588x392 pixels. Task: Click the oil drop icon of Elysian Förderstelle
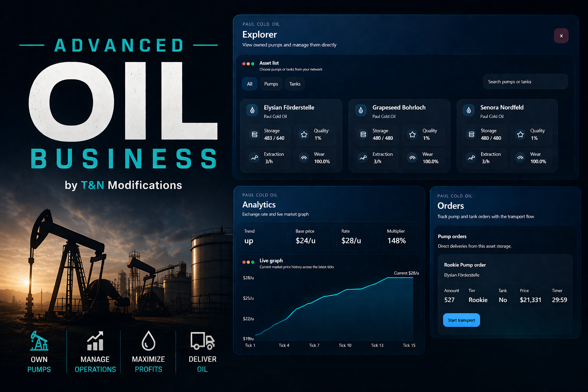[x=252, y=111]
